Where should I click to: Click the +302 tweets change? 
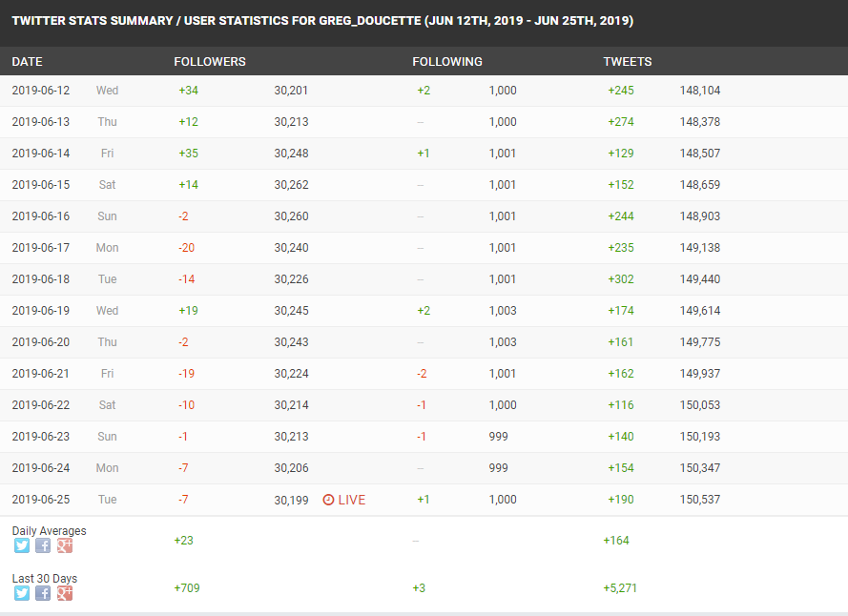(621, 279)
